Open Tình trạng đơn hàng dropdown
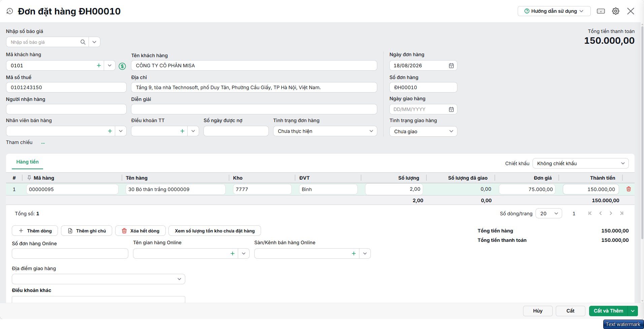The height and width of the screenshot is (329, 644). coord(325,131)
